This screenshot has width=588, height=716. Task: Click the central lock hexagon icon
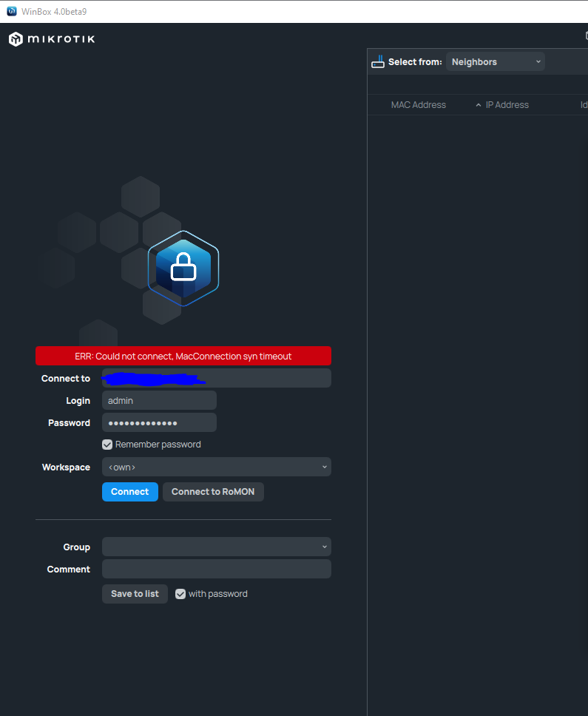click(183, 268)
